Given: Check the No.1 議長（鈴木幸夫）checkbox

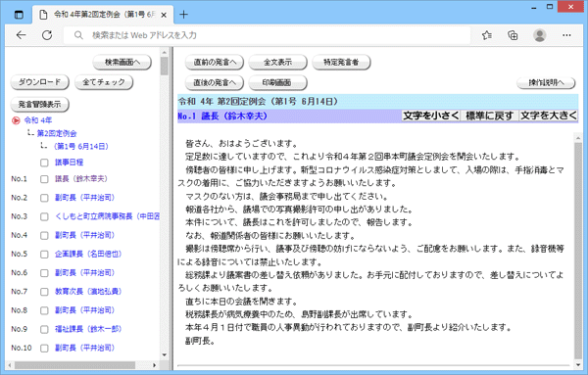Looking at the screenshot, I should coord(44,179).
